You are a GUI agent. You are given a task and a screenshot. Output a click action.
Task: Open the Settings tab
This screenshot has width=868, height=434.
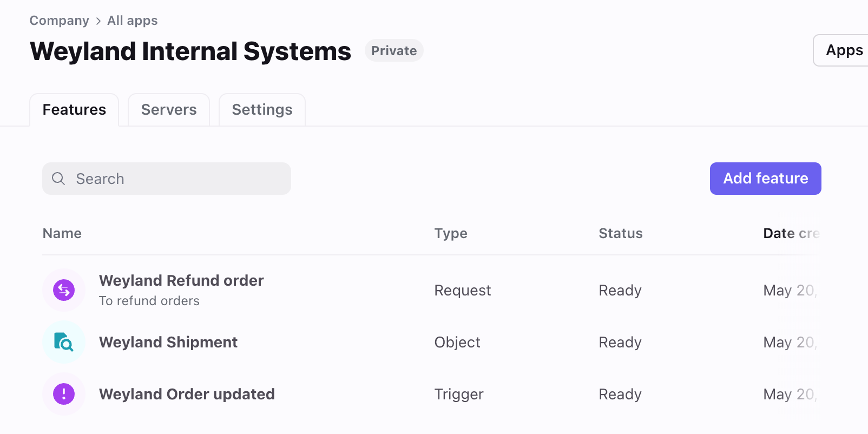[262, 110]
